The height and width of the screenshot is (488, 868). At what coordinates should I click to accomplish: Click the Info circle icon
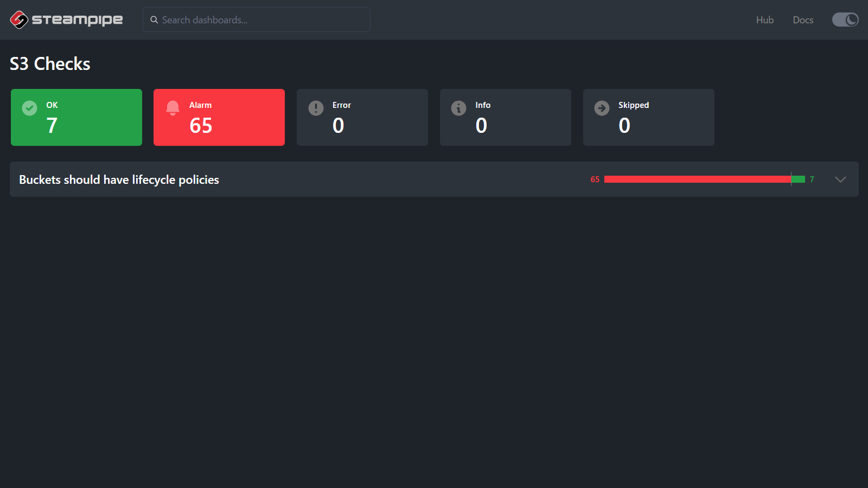point(458,108)
